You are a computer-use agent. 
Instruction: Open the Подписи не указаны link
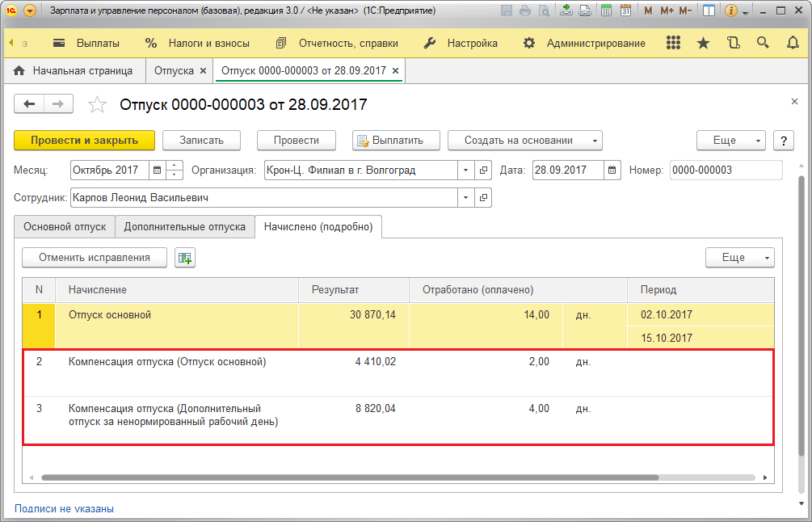(64, 508)
